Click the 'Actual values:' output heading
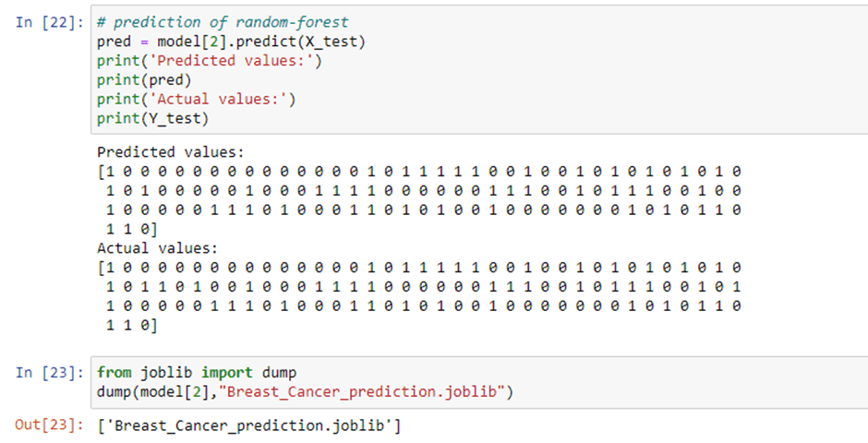Image resolution: width=868 pixels, height=443 pixels. [158, 248]
